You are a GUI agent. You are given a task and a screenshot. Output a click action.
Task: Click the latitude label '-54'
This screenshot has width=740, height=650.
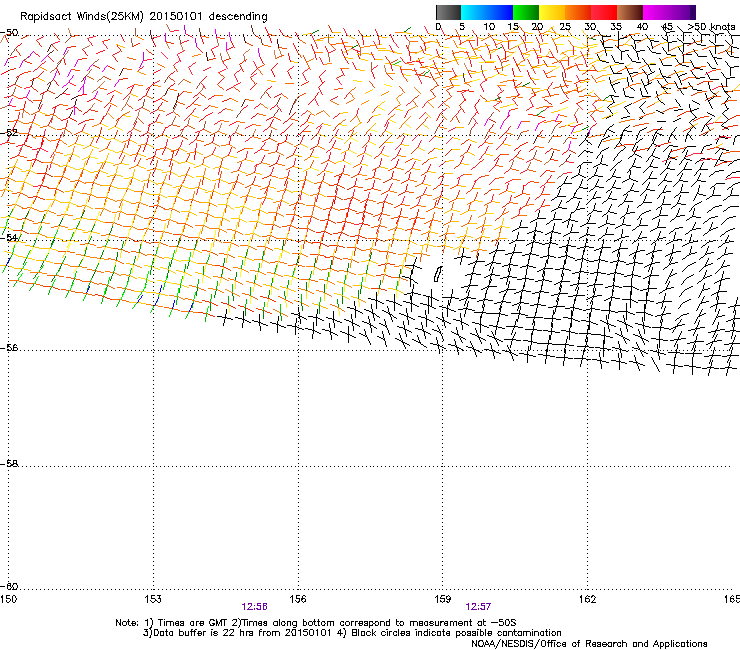pyautogui.click(x=9, y=237)
